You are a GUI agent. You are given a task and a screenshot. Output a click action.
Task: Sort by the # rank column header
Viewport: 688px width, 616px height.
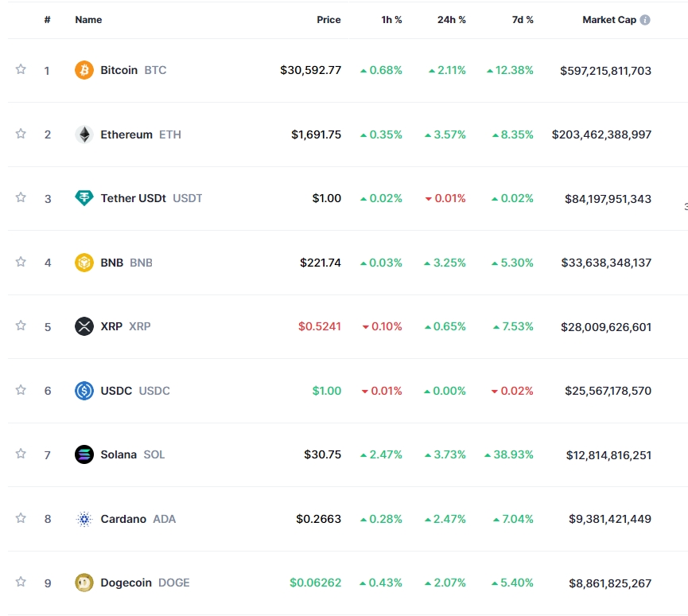point(47,20)
